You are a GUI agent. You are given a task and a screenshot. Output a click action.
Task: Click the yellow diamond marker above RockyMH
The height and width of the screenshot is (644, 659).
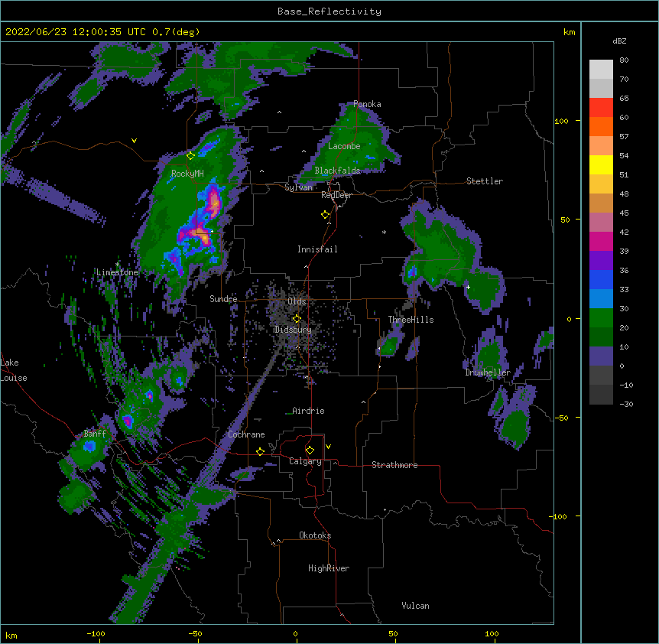191,156
